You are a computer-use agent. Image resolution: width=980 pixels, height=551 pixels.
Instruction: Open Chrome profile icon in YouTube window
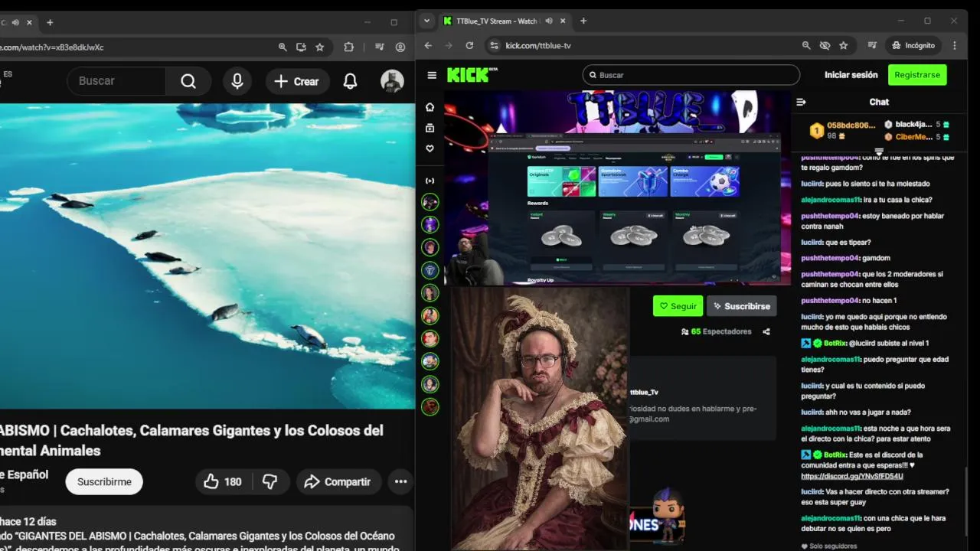(400, 47)
